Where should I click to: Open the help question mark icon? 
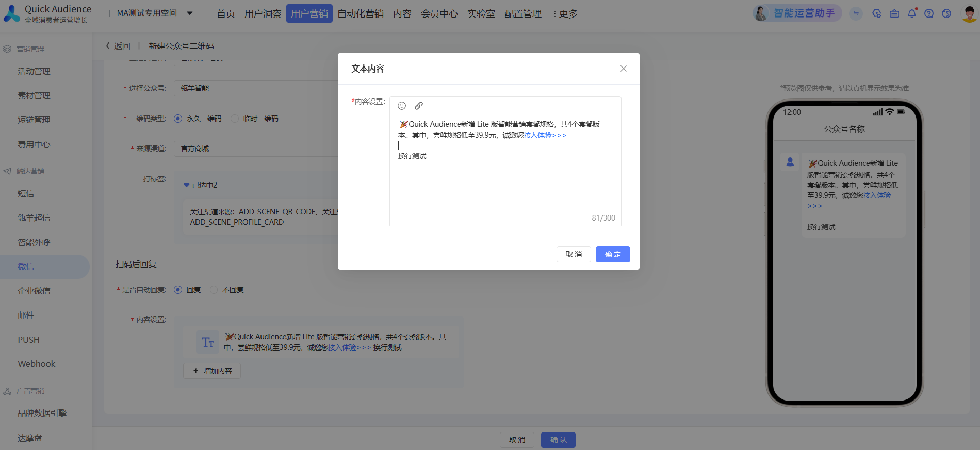pos(929,13)
